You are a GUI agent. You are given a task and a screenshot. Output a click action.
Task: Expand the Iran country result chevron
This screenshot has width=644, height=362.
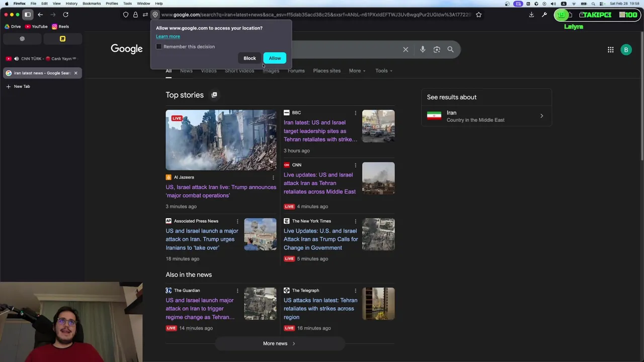pyautogui.click(x=542, y=116)
